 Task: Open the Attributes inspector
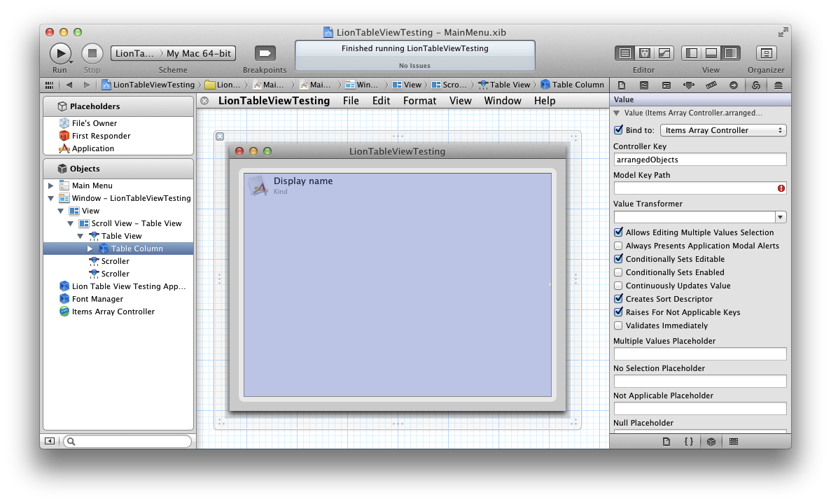pyautogui.click(x=688, y=85)
